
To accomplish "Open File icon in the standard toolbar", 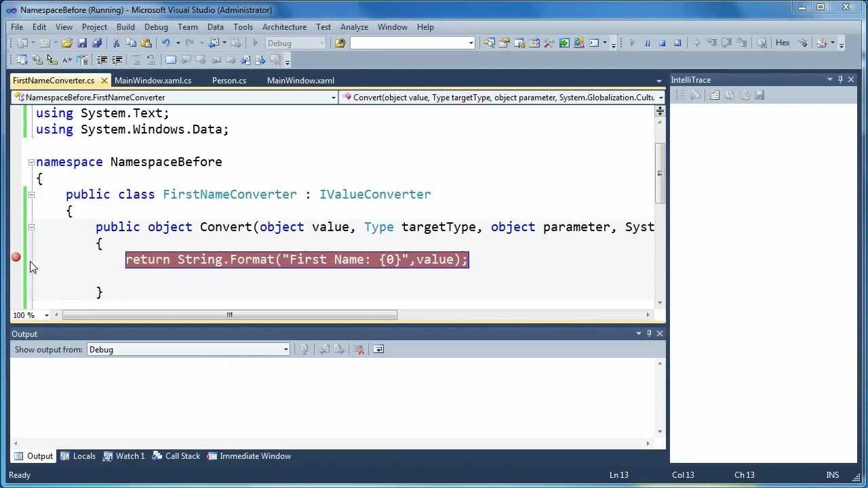I will 67,43.
